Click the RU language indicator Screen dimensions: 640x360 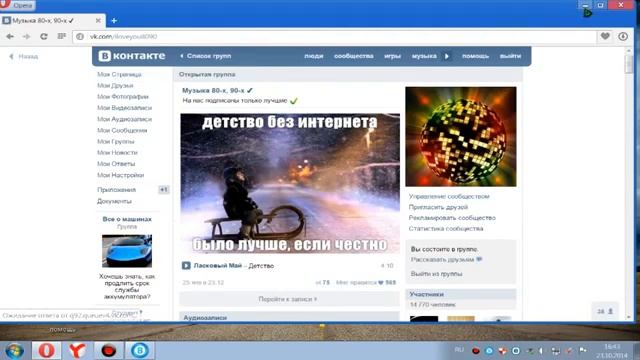coord(459,350)
